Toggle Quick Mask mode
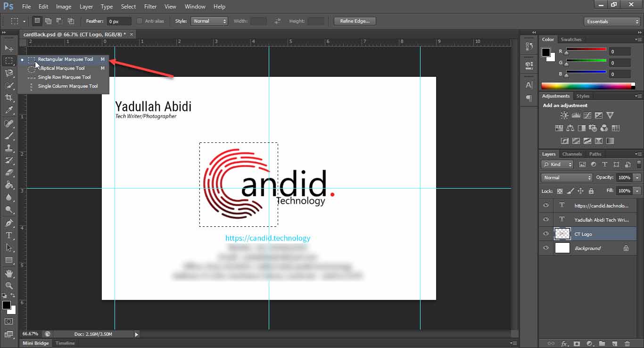The width and height of the screenshot is (644, 348). click(x=9, y=322)
